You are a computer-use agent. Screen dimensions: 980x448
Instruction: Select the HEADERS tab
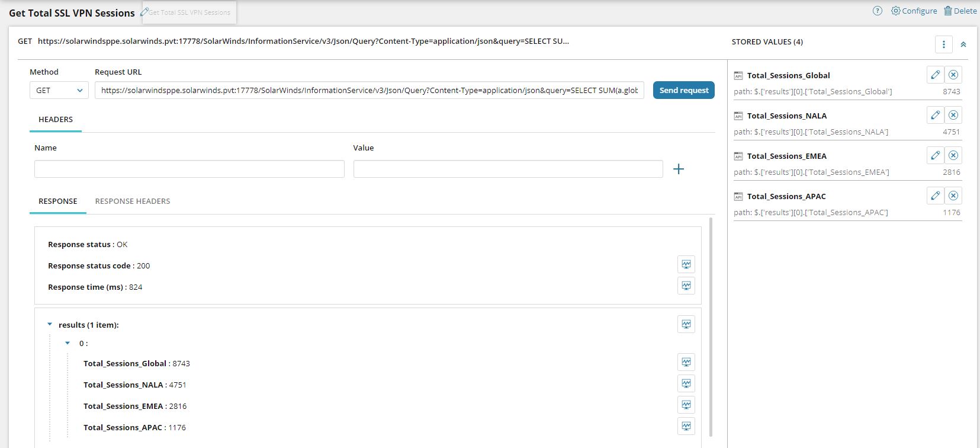[56, 120]
